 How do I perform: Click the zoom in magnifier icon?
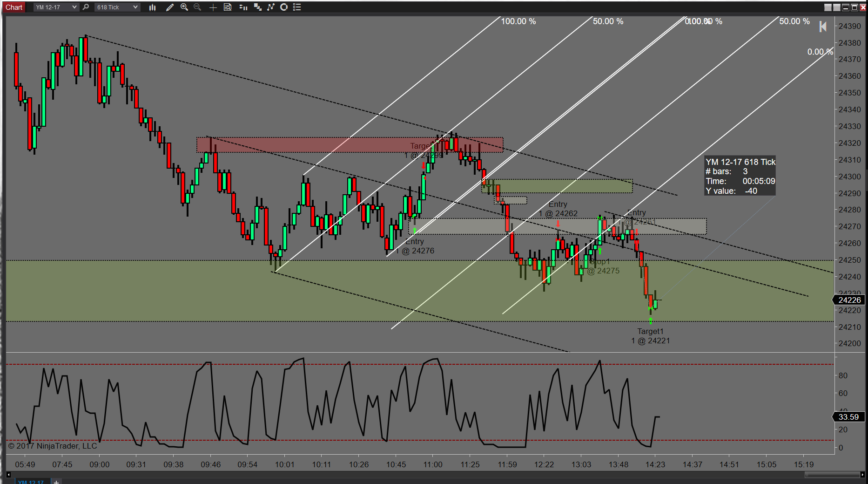pos(184,7)
